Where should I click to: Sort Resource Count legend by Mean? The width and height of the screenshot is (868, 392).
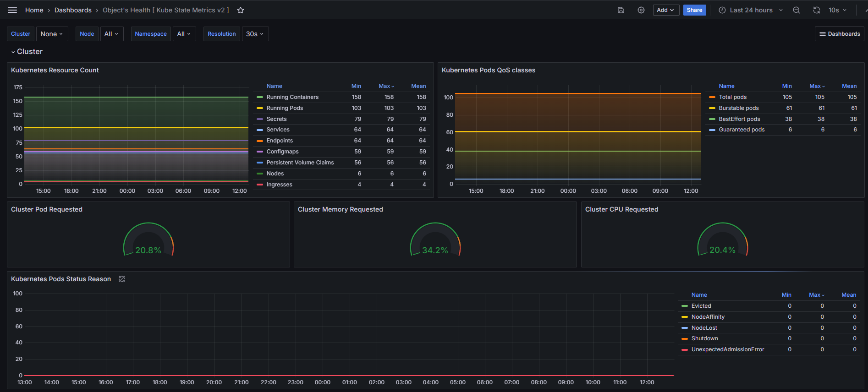(x=418, y=86)
